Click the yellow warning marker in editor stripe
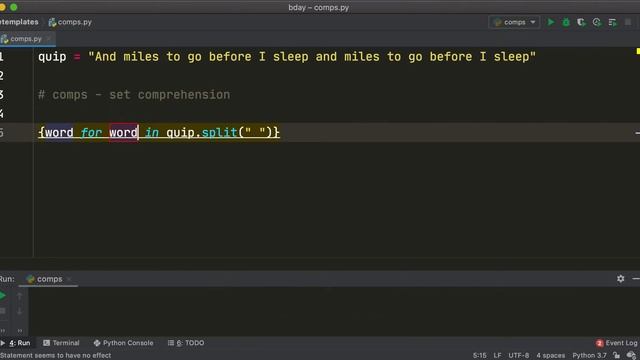The height and width of the screenshot is (360, 640). click(638, 51)
